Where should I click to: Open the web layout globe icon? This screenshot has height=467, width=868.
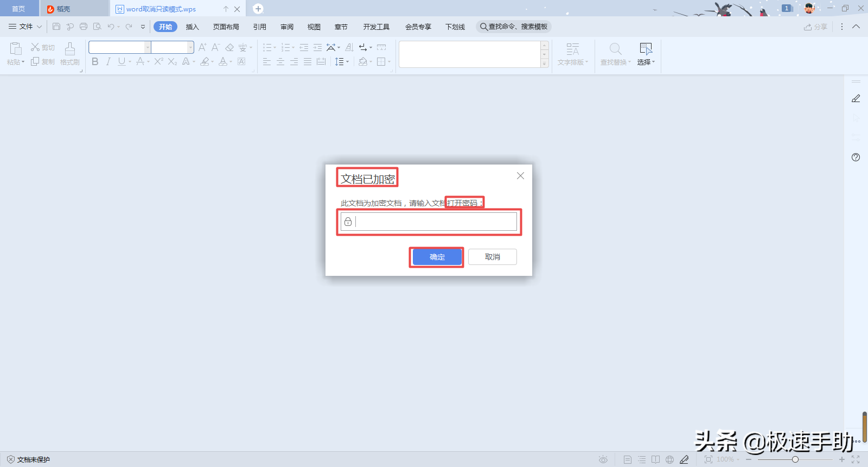(x=670, y=459)
